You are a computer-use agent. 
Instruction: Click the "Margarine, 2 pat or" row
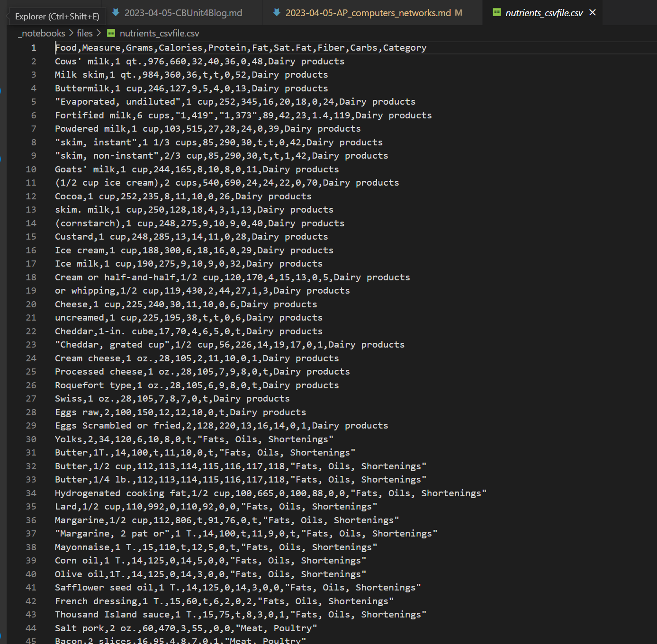[246, 534]
